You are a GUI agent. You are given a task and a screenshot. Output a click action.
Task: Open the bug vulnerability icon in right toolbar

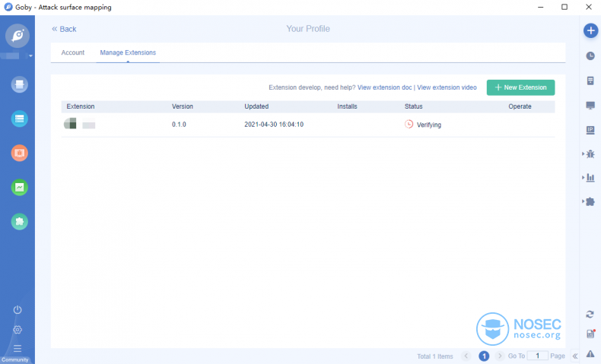[590, 154]
